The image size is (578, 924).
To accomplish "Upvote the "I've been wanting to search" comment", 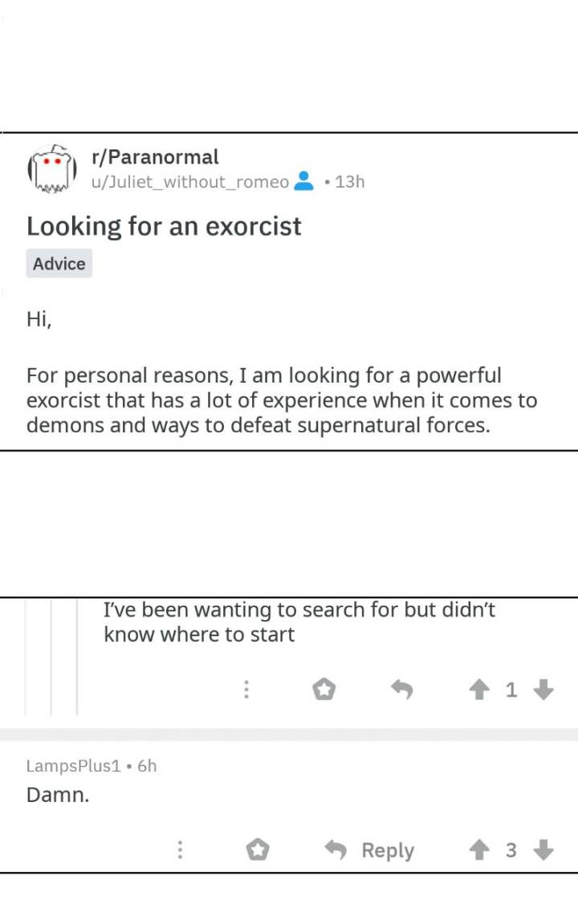I will (482, 689).
